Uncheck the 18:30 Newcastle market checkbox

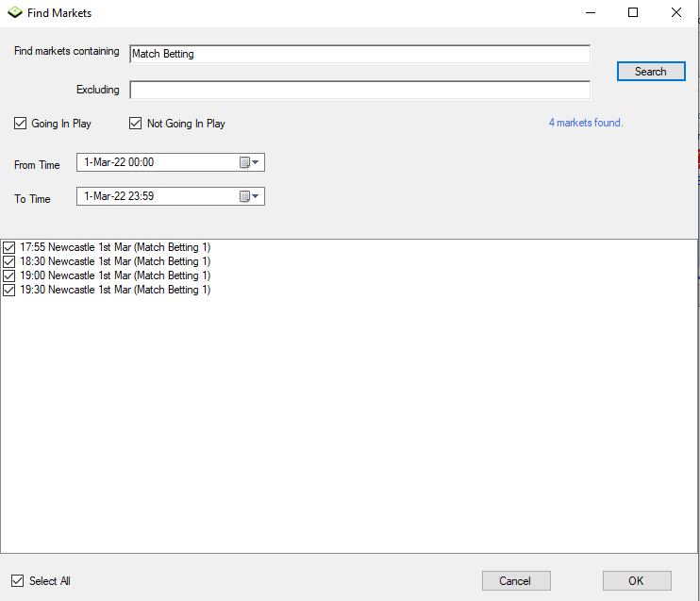point(9,261)
